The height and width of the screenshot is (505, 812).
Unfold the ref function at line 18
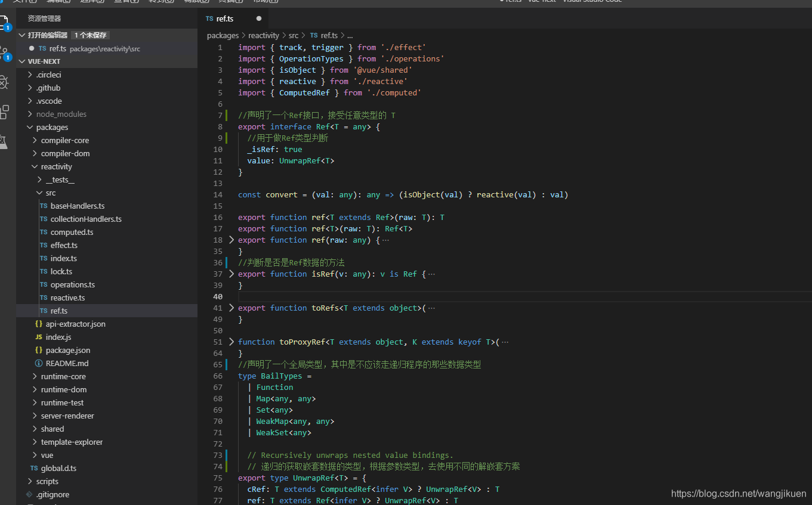click(x=231, y=240)
